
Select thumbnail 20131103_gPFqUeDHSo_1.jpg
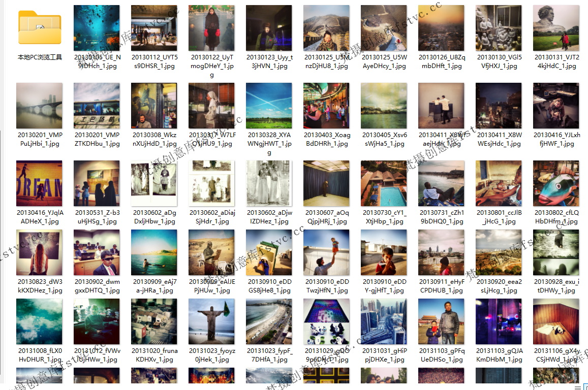point(441,321)
